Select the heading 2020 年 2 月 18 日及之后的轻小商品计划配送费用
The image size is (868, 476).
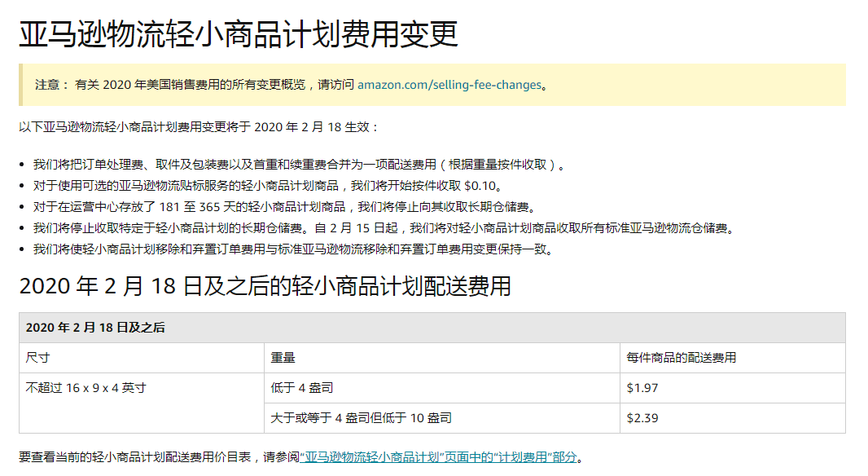(x=265, y=286)
